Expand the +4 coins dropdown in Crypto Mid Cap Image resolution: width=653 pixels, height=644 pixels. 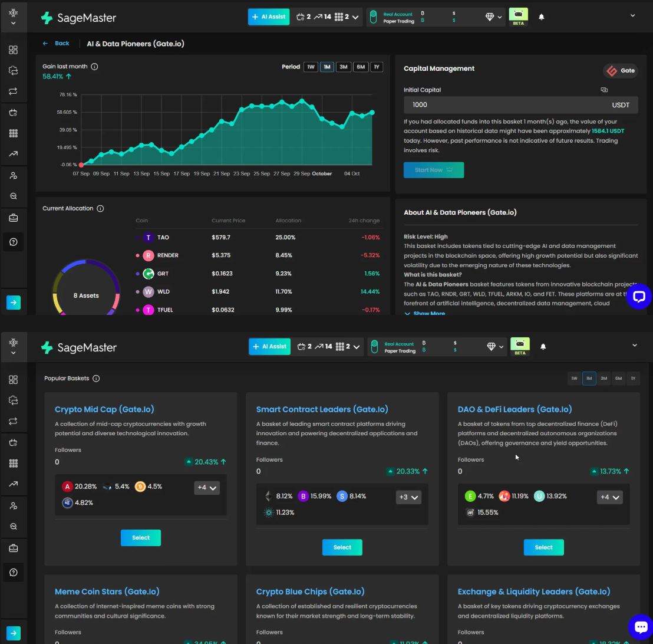[207, 487]
